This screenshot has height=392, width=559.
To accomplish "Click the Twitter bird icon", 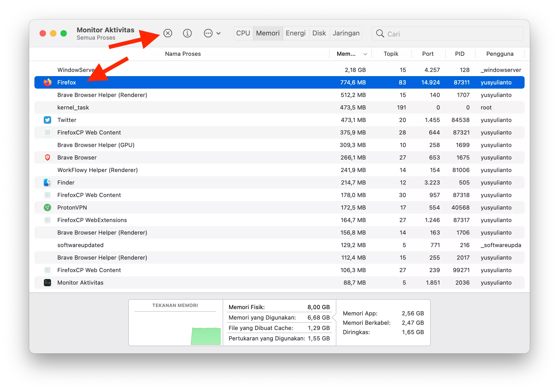I will pyautogui.click(x=47, y=120).
